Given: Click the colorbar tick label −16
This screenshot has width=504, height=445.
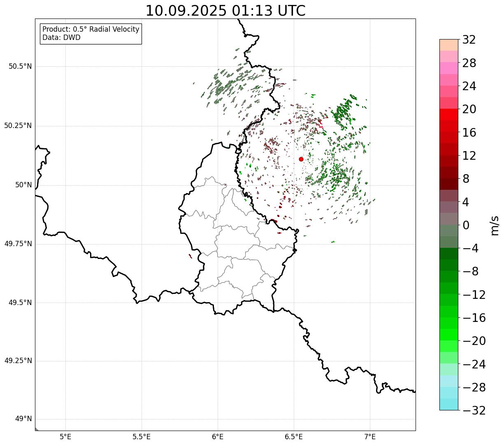Looking at the screenshot, I should [x=474, y=318].
